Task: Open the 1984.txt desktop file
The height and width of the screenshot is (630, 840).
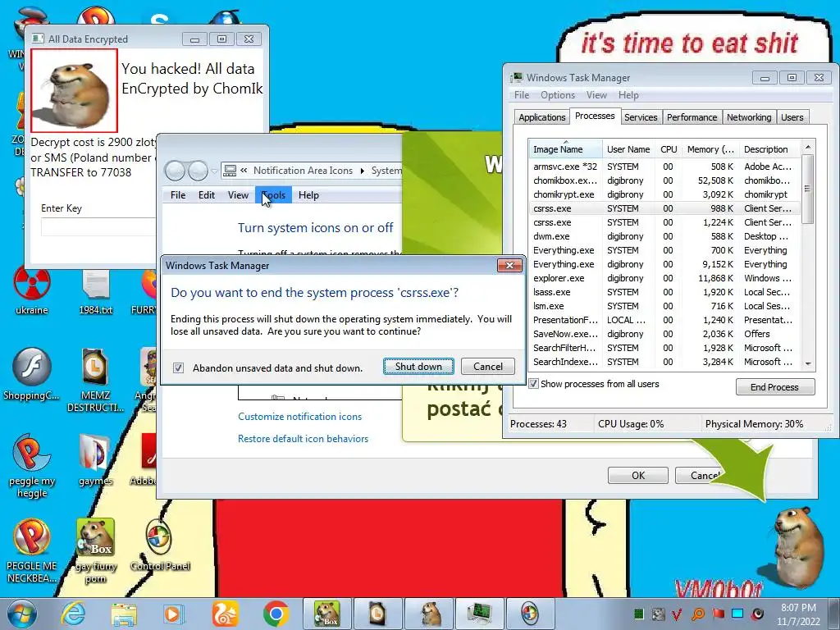Action: [x=96, y=291]
